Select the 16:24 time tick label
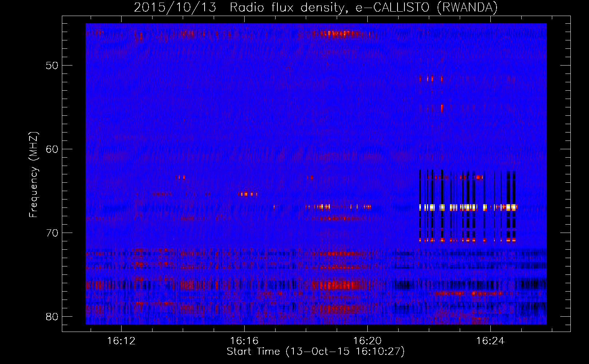 (490, 341)
